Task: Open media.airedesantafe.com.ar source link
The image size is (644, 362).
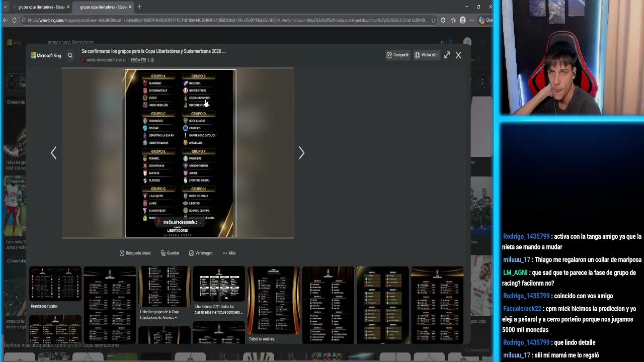Action: tap(106, 60)
